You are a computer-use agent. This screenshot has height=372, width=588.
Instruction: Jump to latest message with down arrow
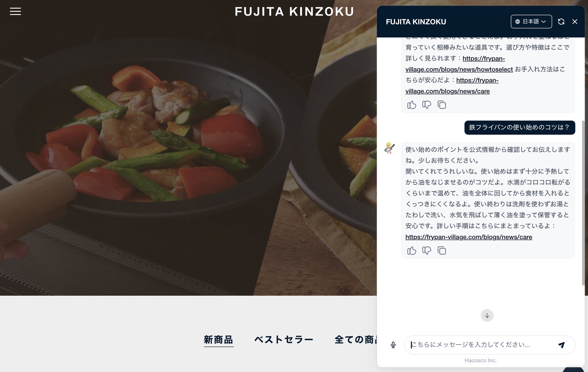point(487,316)
